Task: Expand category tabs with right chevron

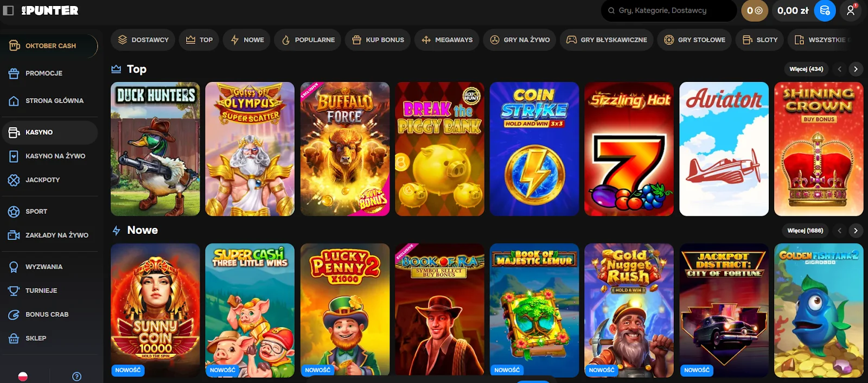Action: coord(858,40)
